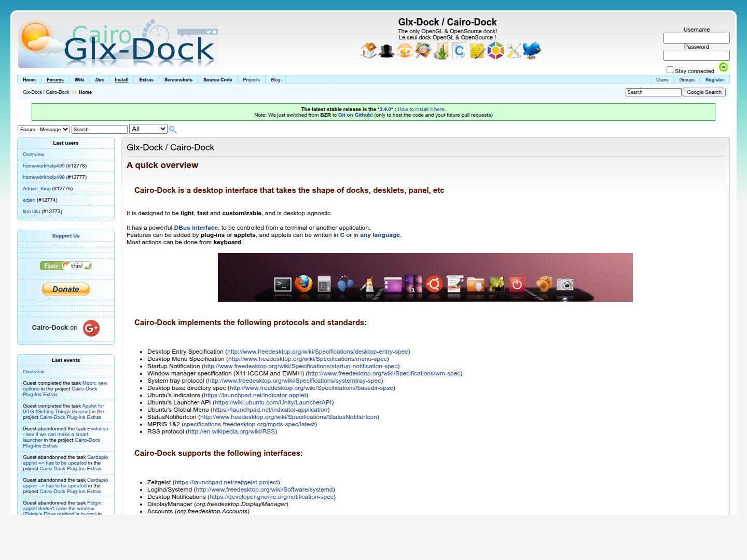Click the orange Donate button
Image resolution: width=747 pixels, height=560 pixels.
(66, 289)
